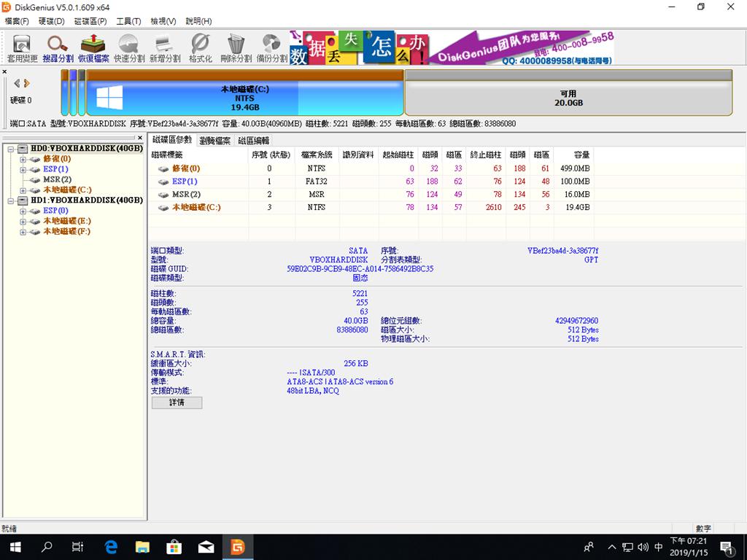Open the 說明(H) menu
This screenshot has height=560, width=747.
198,21
